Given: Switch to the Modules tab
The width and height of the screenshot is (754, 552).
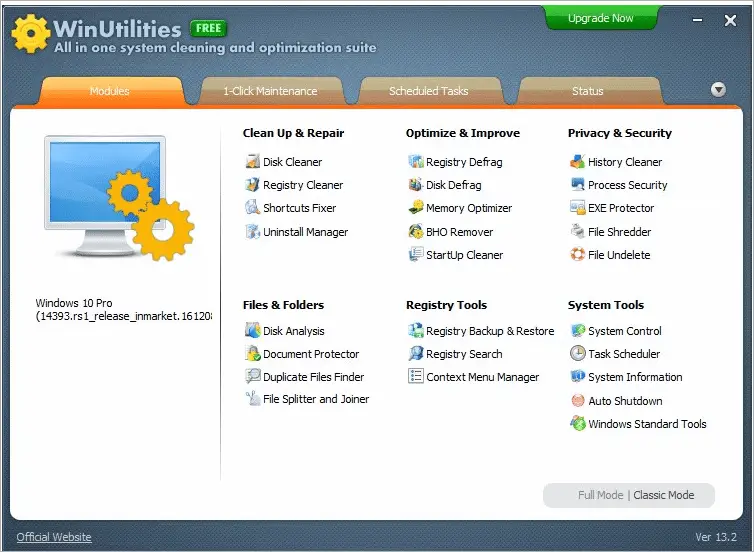Looking at the screenshot, I should pos(110,91).
